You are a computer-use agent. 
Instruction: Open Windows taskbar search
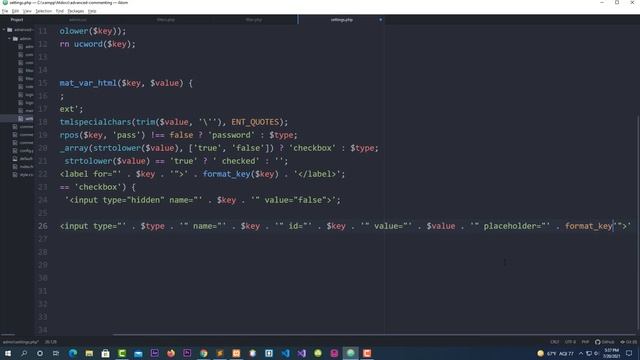click(x=24, y=353)
